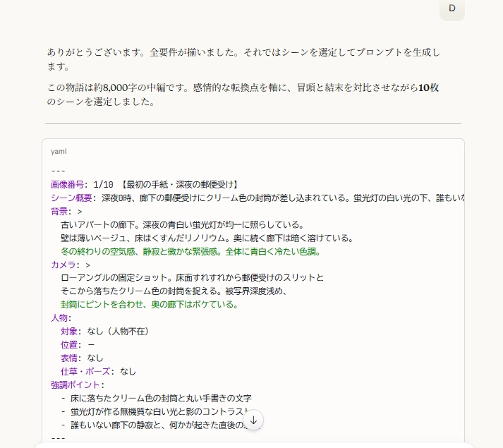Click the paragraph starting ありがとうございます
This screenshot has height=448, width=503.
244,59
